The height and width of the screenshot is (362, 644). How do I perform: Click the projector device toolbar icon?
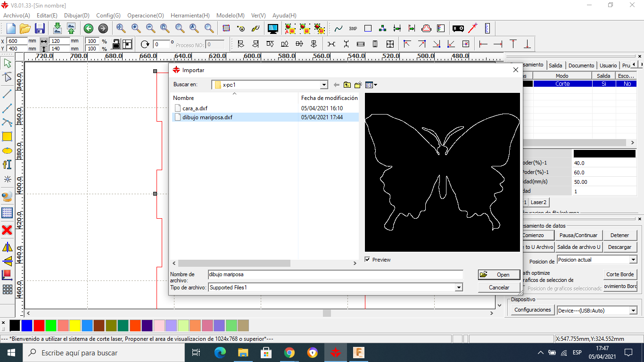pos(458,28)
